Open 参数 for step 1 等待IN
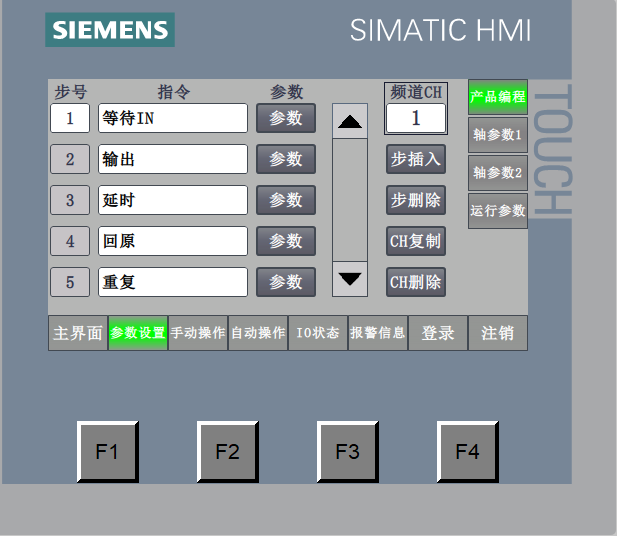617x536 pixels. (286, 118)
